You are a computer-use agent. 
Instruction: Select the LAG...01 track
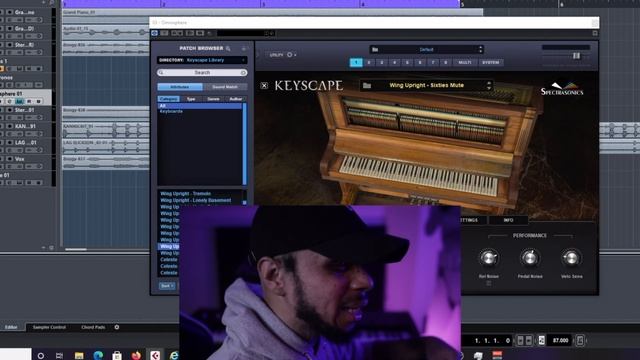click(x=25, y=143)
